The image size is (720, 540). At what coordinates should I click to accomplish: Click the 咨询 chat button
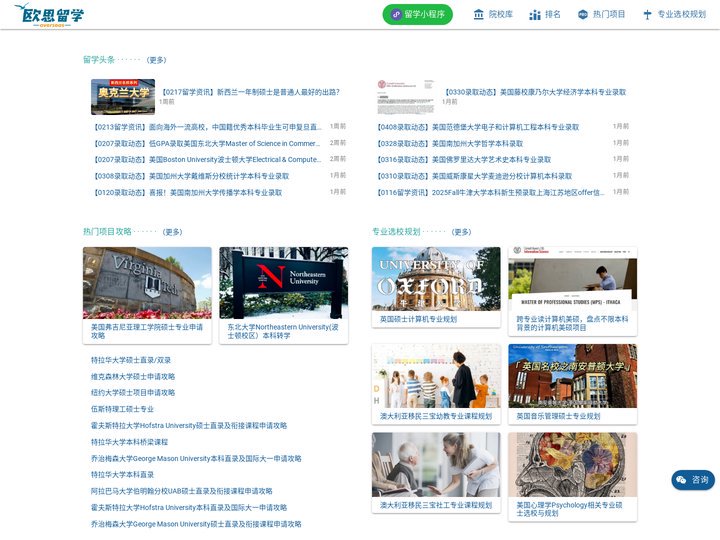pos(693,480)
